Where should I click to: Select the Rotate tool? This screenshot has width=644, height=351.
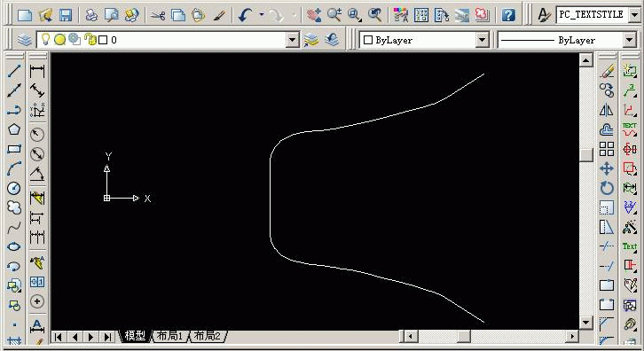pos(607,188)
